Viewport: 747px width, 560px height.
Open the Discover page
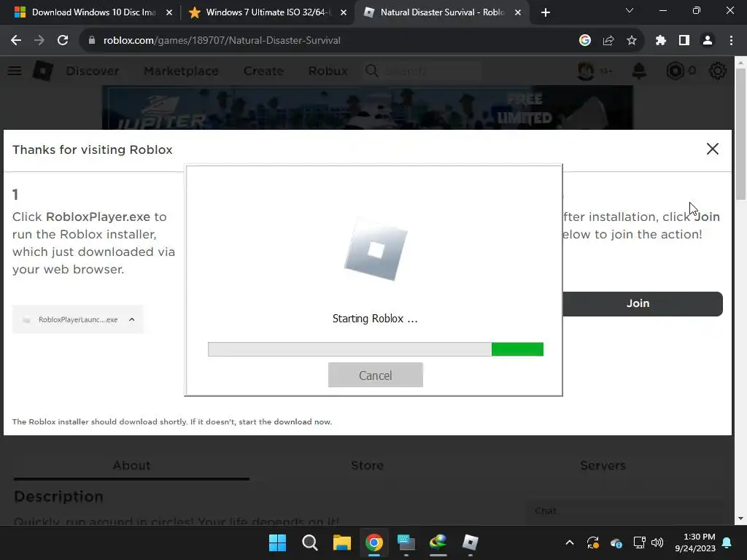pos(93,71)
